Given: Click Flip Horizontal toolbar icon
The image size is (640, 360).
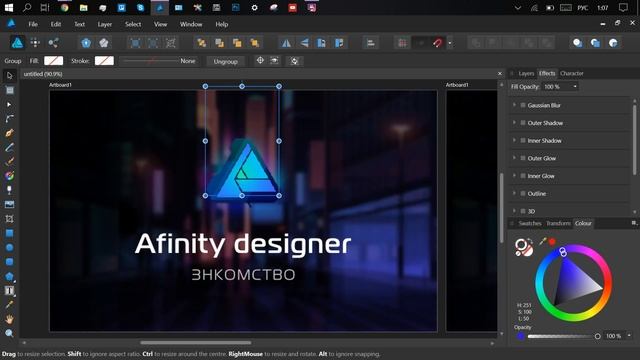Looking at the screenshot, I should (x=287, y=43).
